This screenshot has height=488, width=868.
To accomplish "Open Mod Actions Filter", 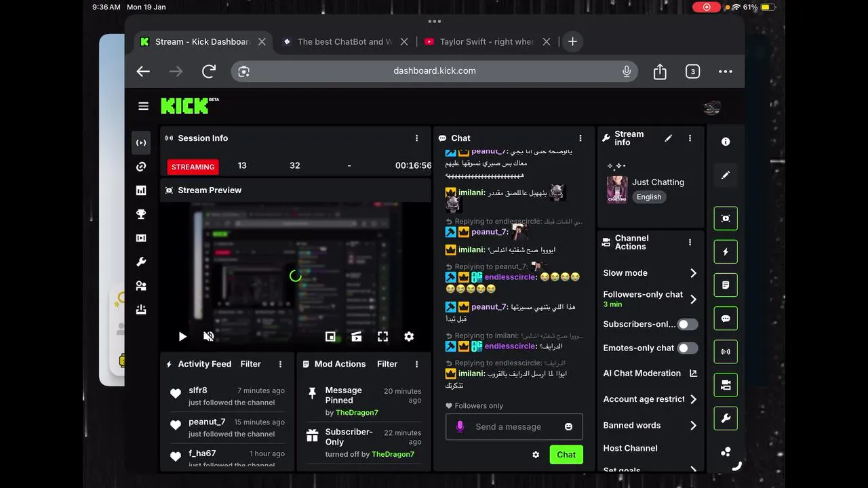I will coord(387,364).
